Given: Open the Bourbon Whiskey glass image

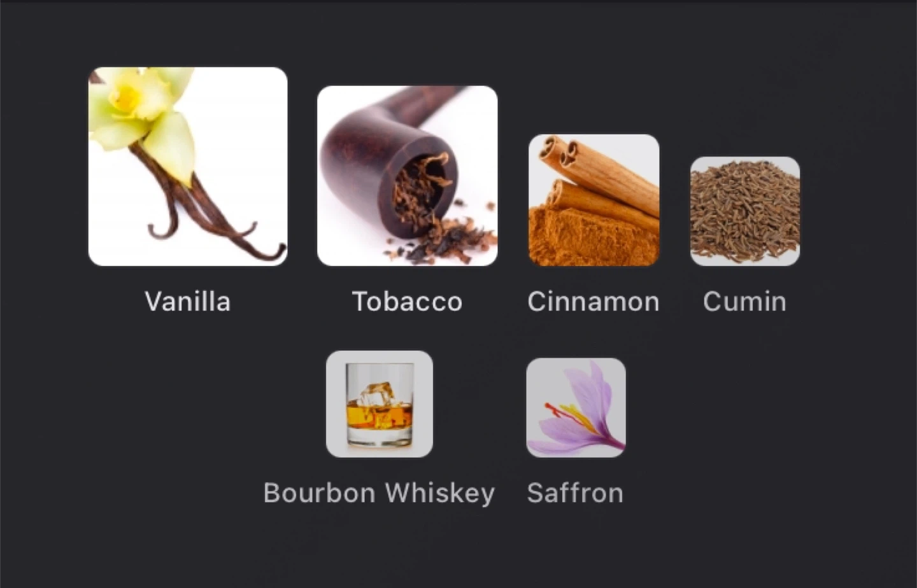Looking at the screenshot, I should [380, 404].
